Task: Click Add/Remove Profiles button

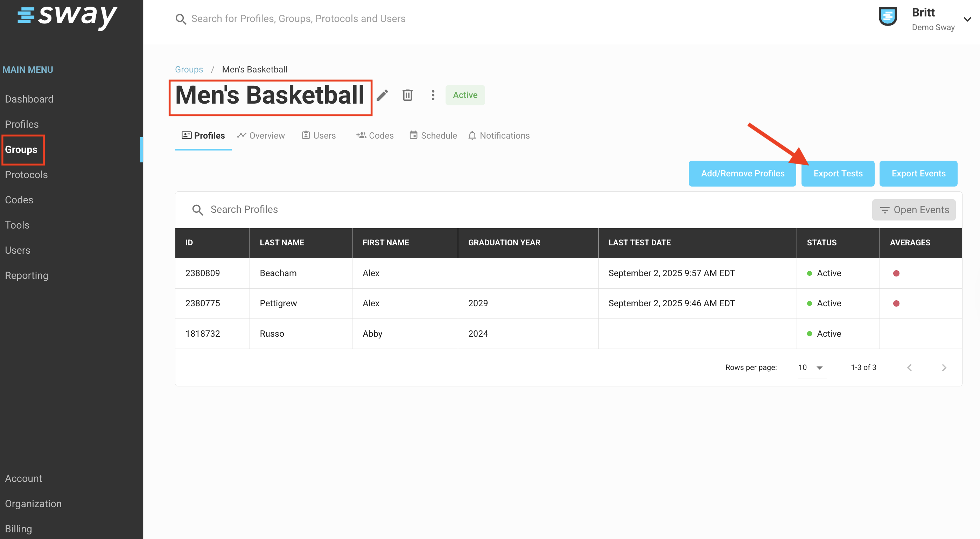Action: [x=742, y=174]
